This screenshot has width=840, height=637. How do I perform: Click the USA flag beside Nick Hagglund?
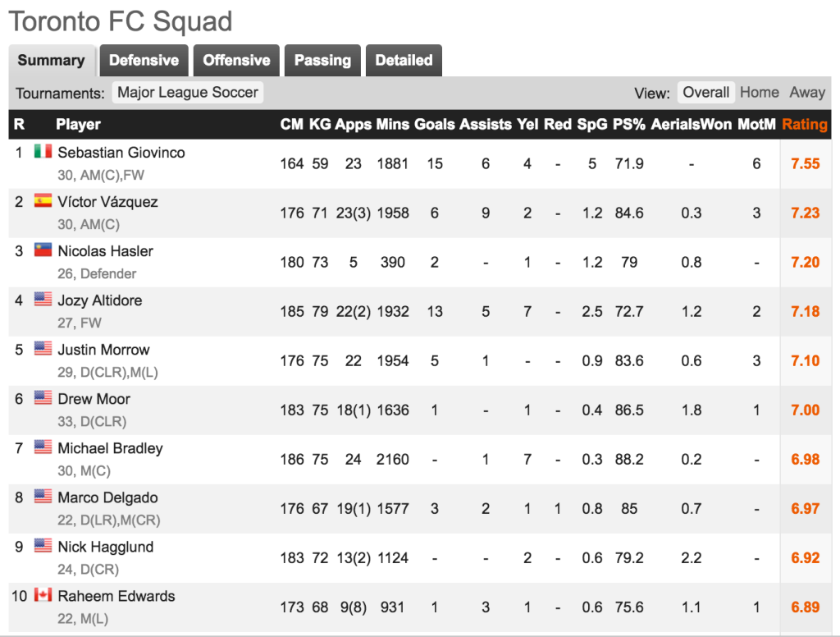click(x=43, y=546)
